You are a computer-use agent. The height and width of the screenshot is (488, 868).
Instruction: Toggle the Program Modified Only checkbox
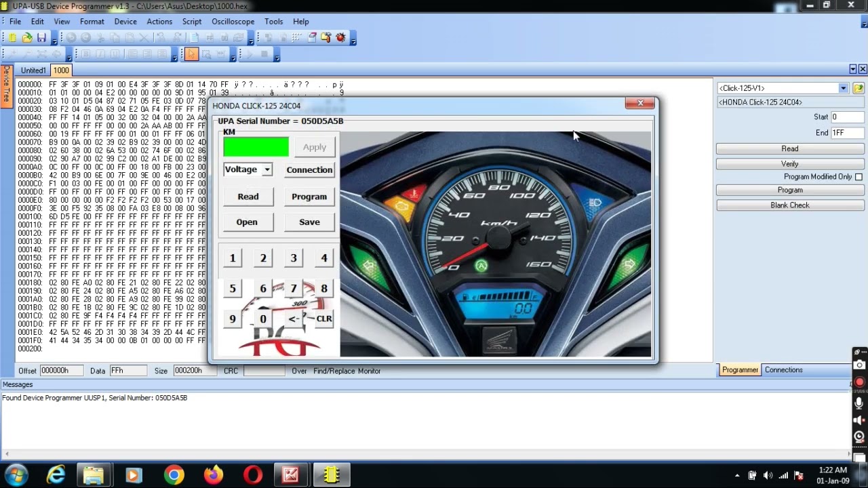[859, 177]
